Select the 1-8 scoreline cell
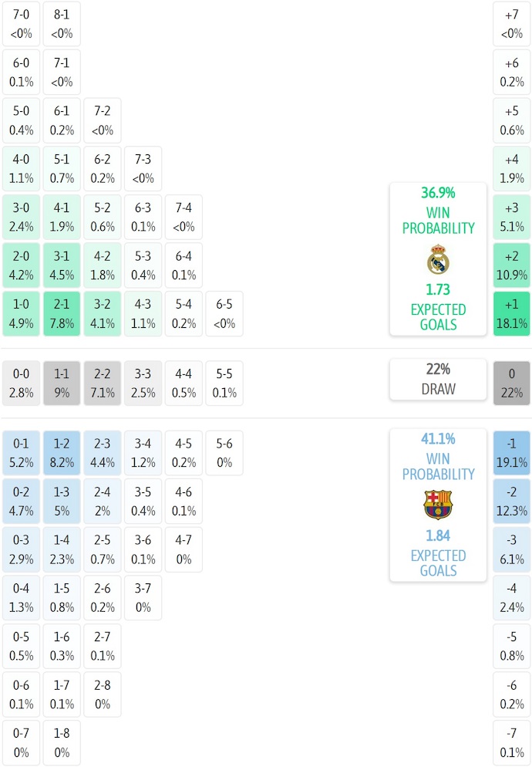 click(x=62, y=742)
